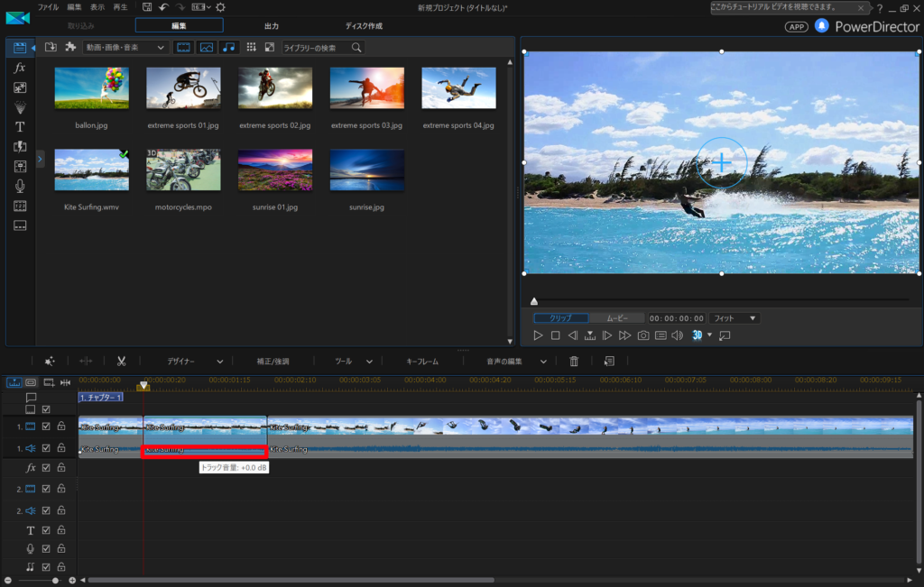Click the split clip scissors icon
Viewport: 924px width, 587px height.
[x=121, y=361]
